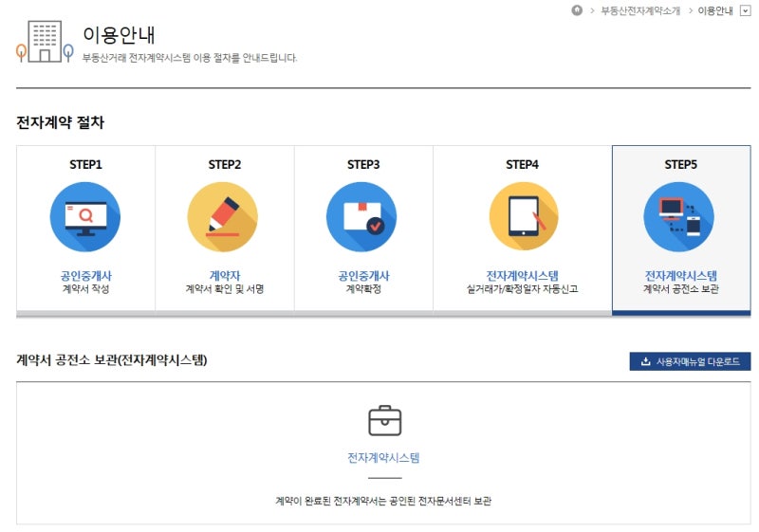Click 전자계약시스템 label under STEP4

(523, 276)
